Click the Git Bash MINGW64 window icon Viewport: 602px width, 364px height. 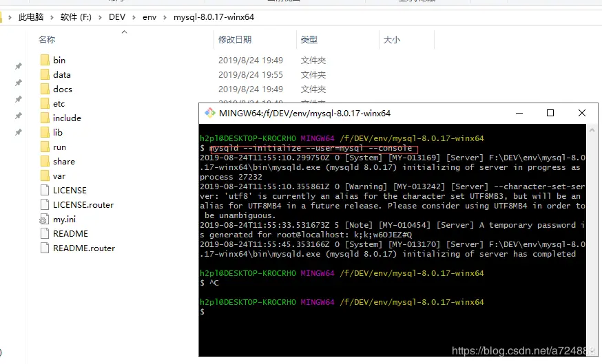[x=209, y=113]
